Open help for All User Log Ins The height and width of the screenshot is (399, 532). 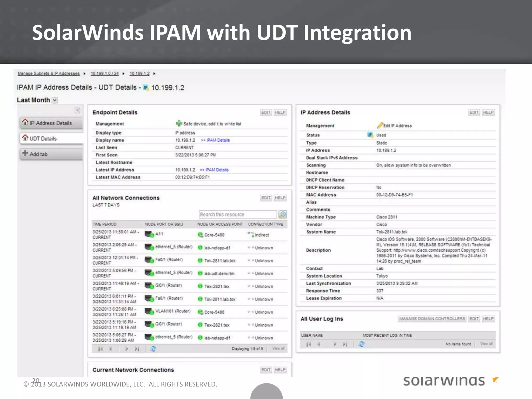click(488, 319)
